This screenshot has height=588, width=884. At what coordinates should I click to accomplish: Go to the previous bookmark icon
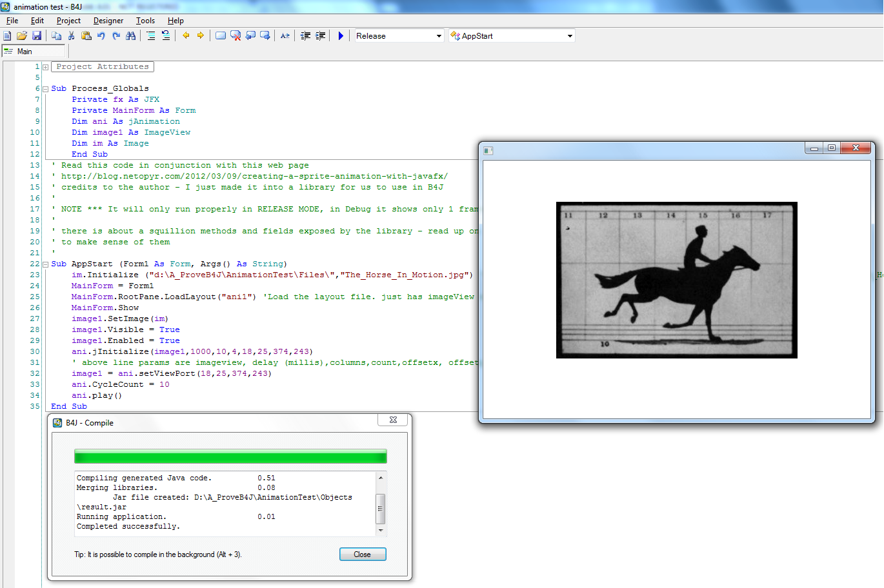tap(250, 36)
